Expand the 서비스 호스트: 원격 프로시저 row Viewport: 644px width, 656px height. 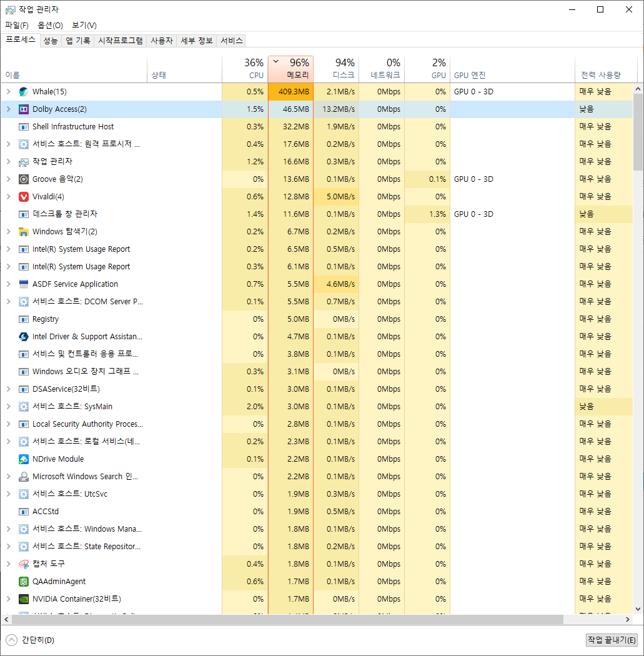coord(8,144)
